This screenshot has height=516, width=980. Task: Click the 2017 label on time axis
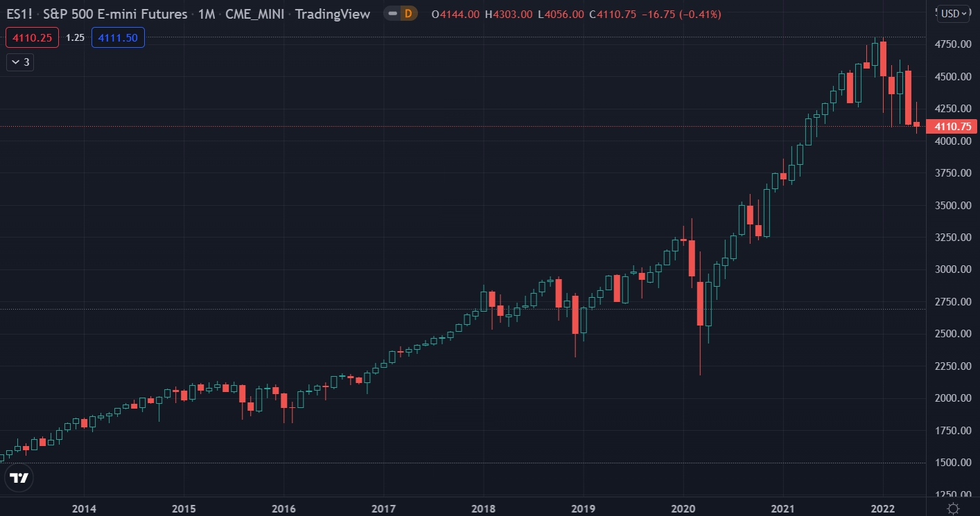pyautogui.click(x=383, y=509)
